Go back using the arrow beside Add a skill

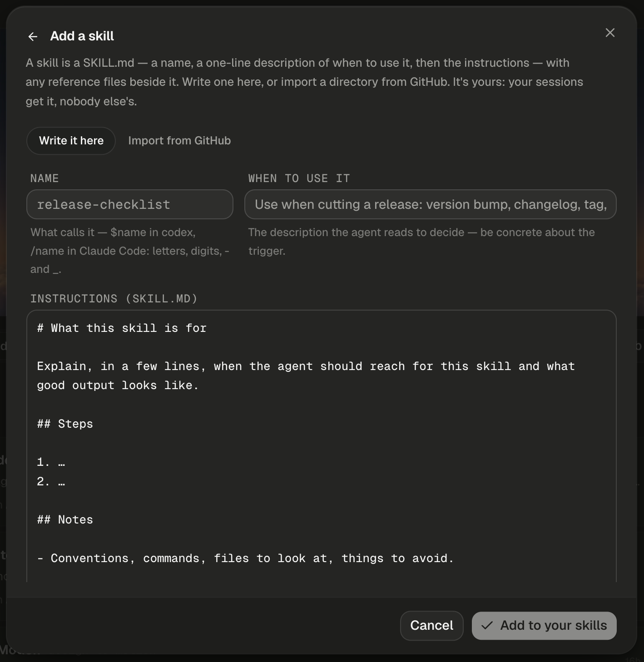click(x=33, y=36)
